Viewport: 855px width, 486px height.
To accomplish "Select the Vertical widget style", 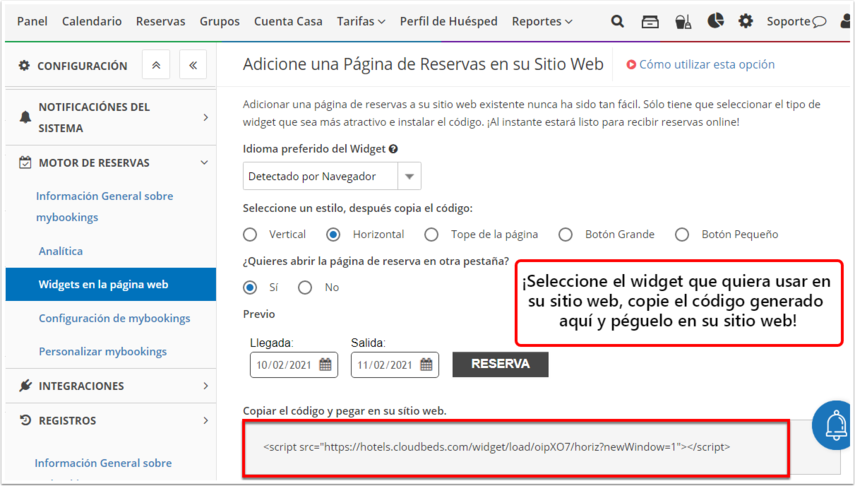I will point(250,235).
